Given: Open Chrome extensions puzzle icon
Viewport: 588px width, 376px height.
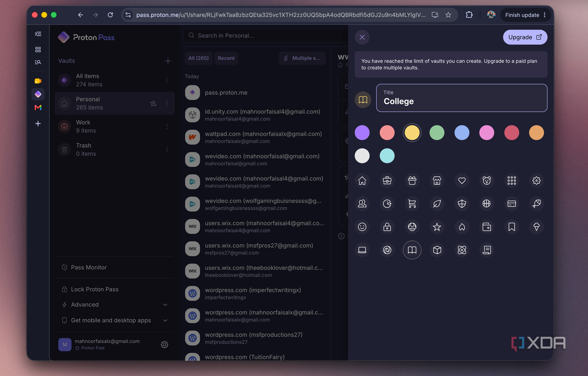Looking at the screenshot, I should [x=469, y=15].
